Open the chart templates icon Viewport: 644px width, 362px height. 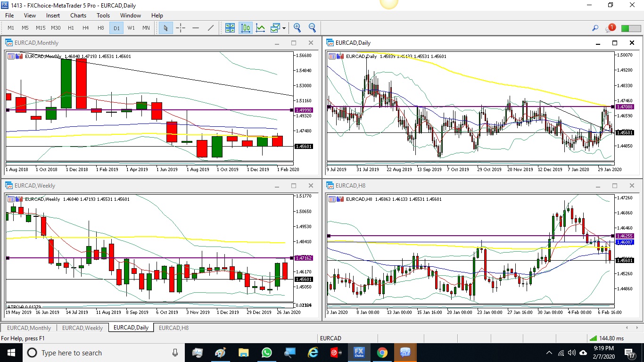[275, 28]
